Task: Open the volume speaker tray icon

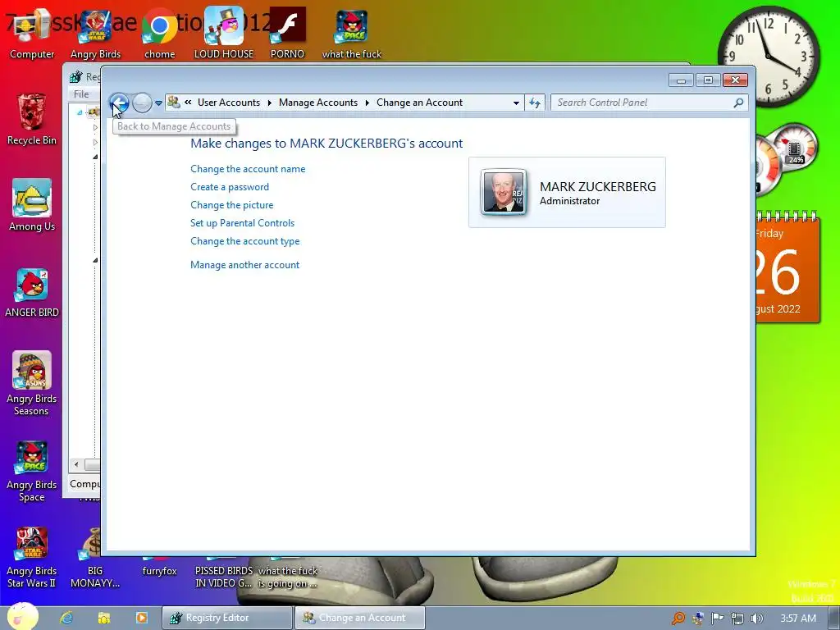Action: 756,619
